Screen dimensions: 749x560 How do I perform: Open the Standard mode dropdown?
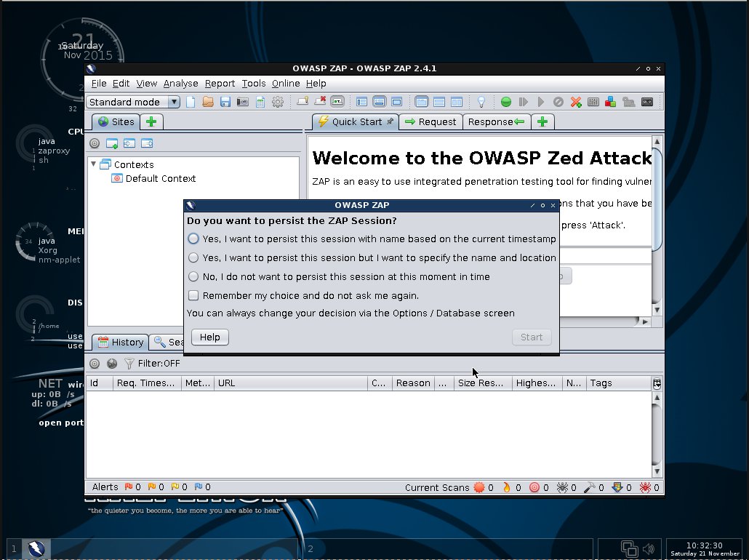coord(133,102)
